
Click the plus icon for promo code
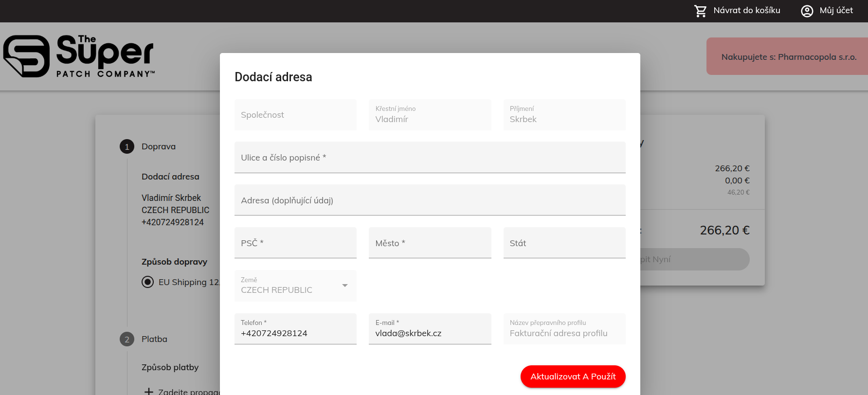pyautogui.click(x=149, y=391)
